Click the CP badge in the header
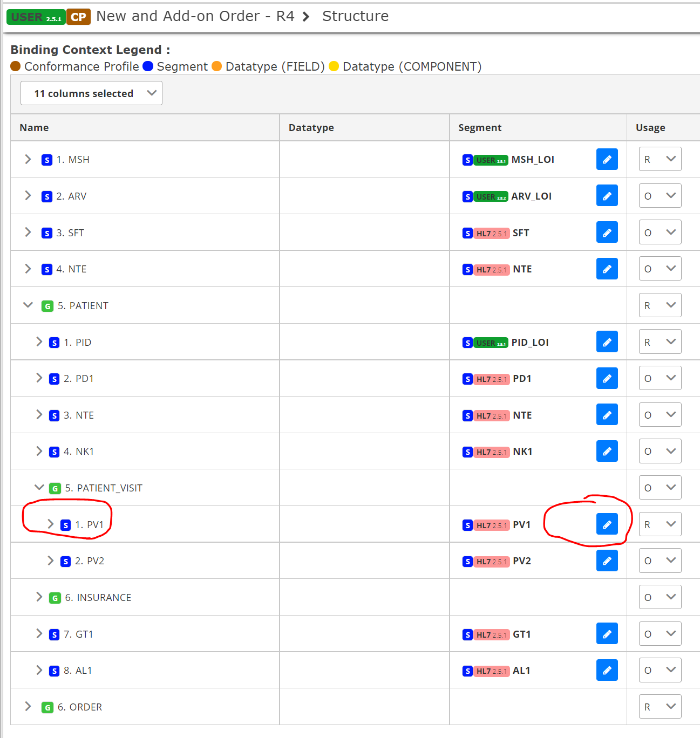 [78, 17]
